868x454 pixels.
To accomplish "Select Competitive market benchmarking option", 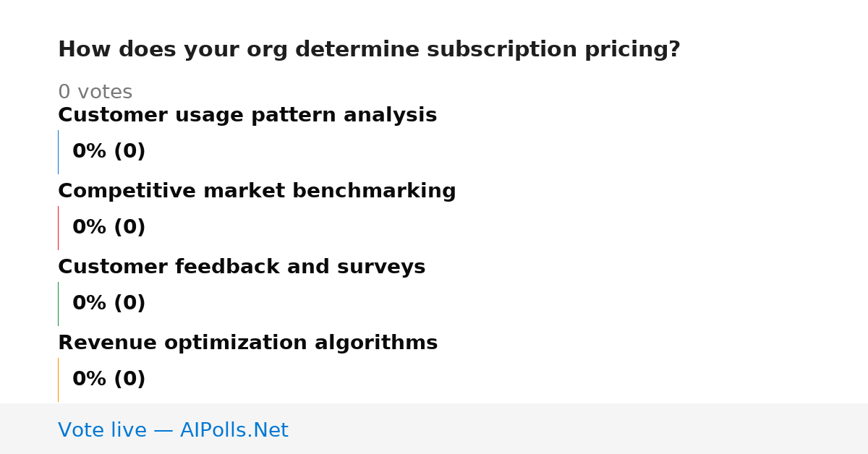I will pyautogui.click(x=257, y=192).
